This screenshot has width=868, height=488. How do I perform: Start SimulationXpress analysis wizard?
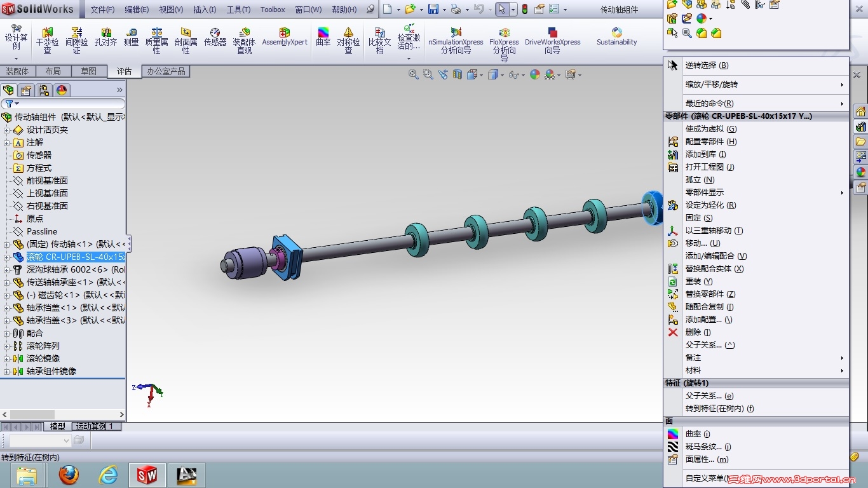(456, 41)
